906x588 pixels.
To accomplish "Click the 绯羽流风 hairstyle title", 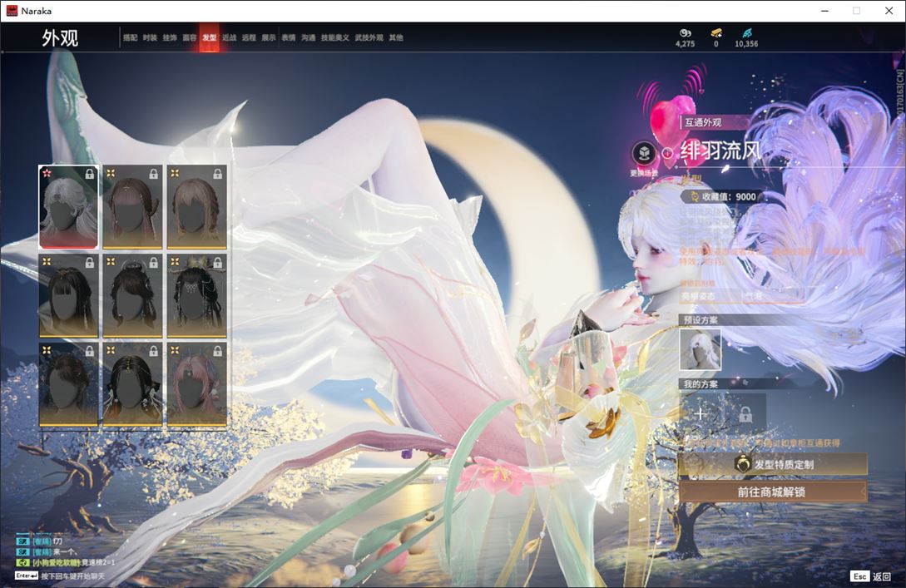I will pyautogui.click(x=721, y=151).
